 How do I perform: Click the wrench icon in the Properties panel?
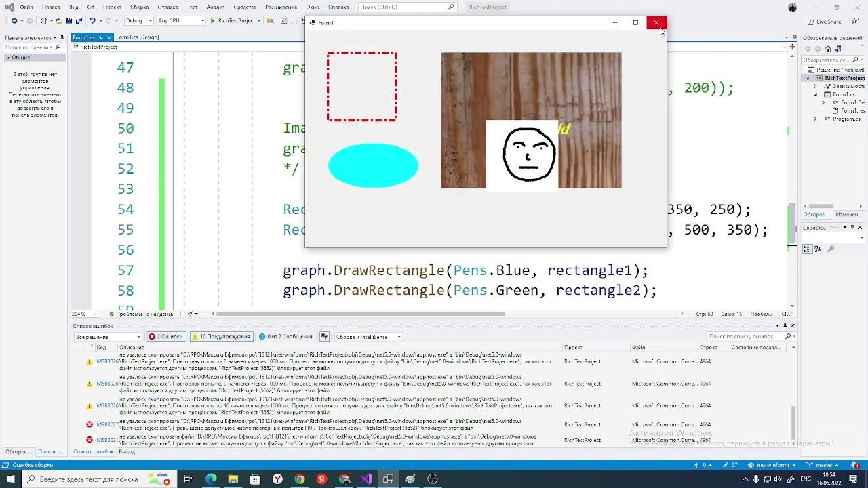(831, 249)
